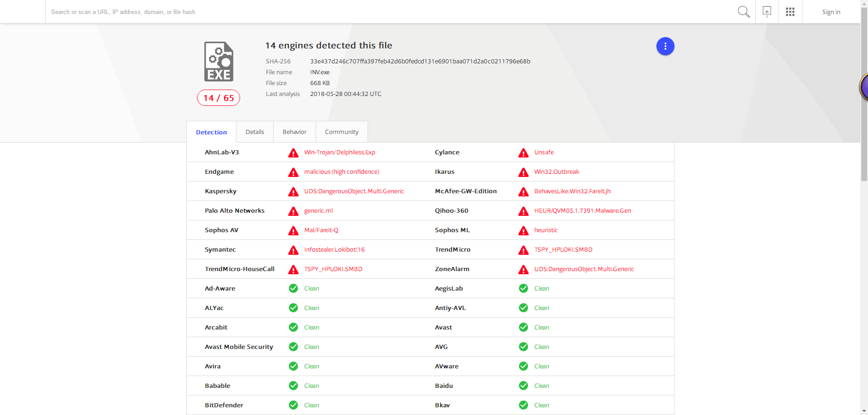
Task: Click the heuristic result for Sophos ML
Action: click(546, 230)
